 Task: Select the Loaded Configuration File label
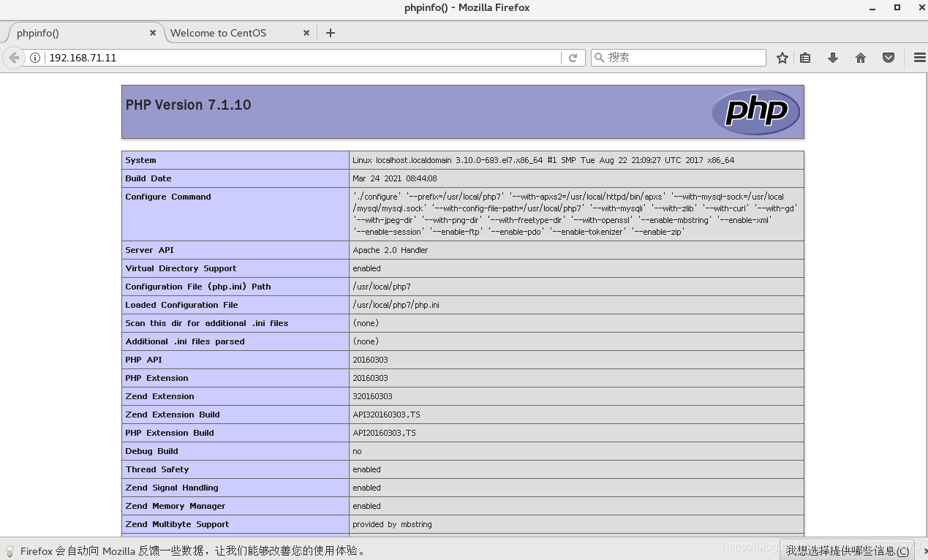181,305
